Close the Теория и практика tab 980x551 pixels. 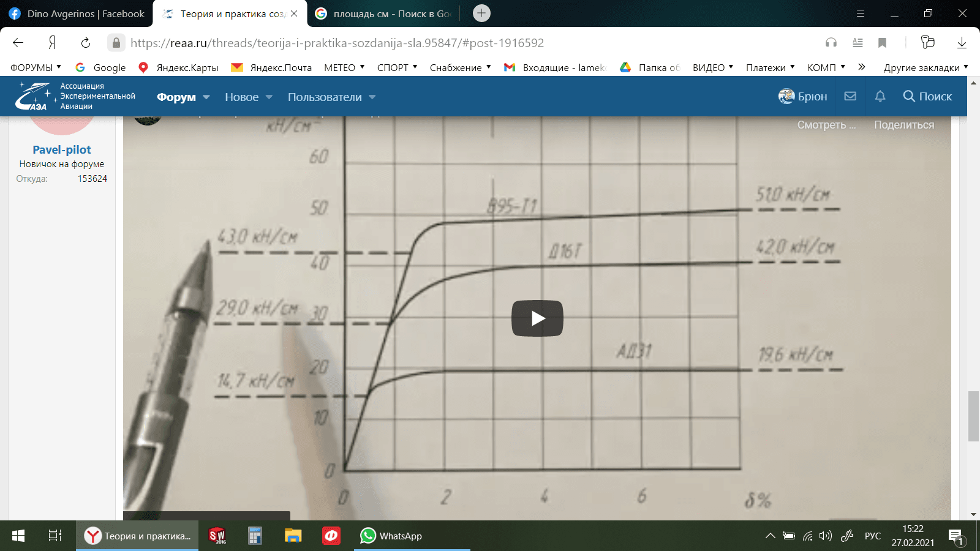coord(294,13)
